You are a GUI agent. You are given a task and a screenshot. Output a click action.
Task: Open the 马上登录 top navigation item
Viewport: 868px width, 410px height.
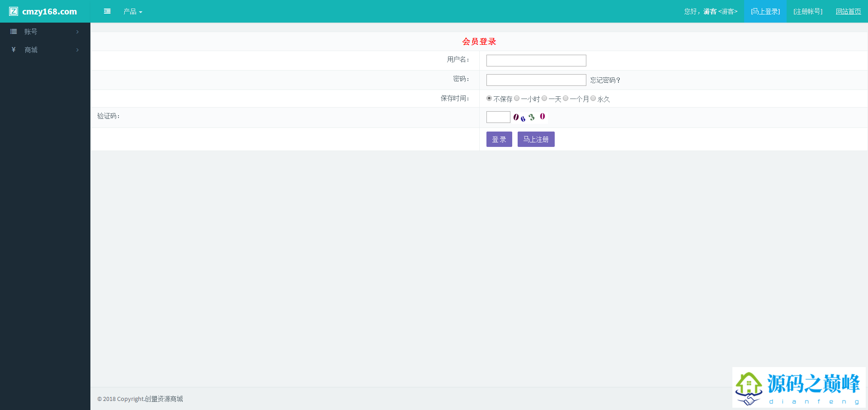pyautogui.click(x=765, y=11)
